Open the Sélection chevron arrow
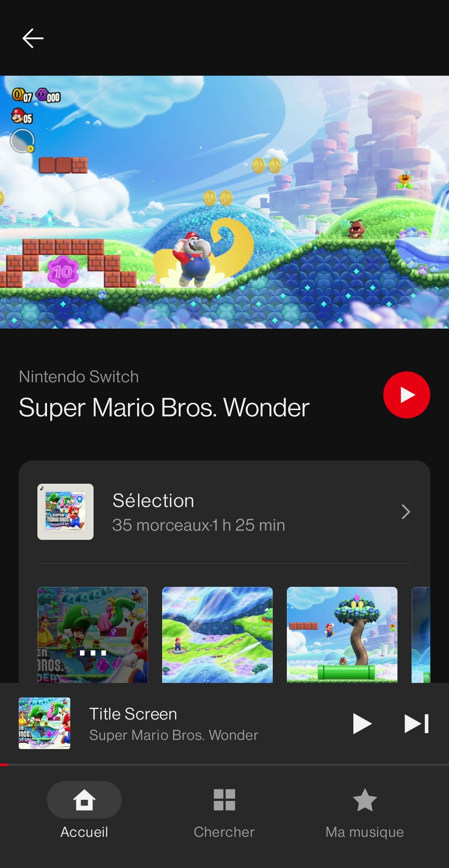The height and width of the screenshot is (868, 449). (406, 512)
